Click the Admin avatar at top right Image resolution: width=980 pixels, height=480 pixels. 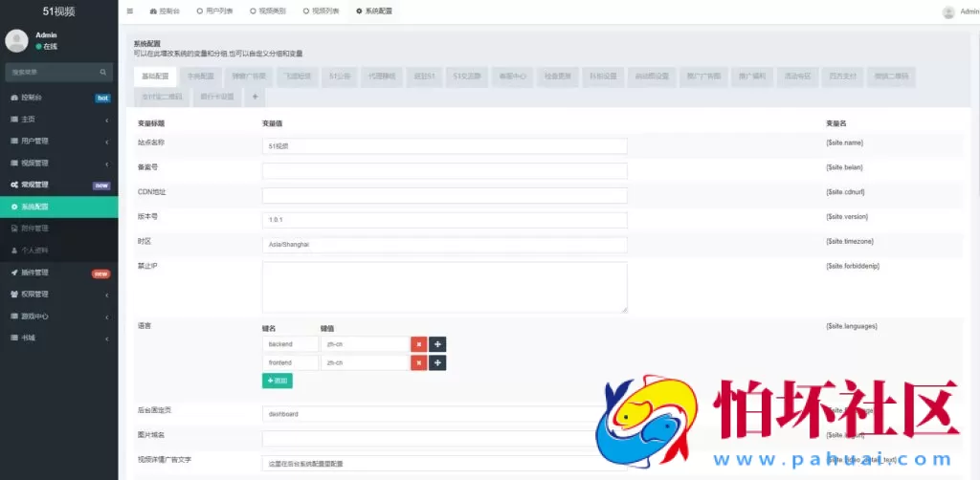pos(948,11)
